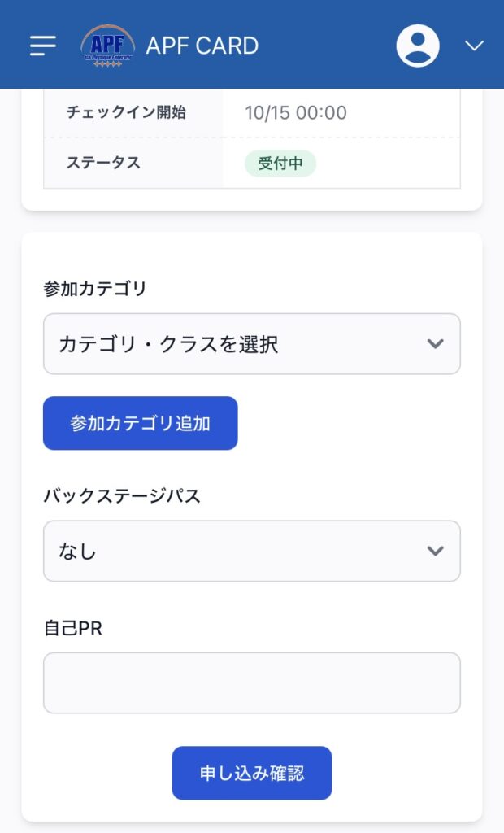This screenshot has width=504, height=833.
Task: Select the チェックイン開始 row label
Action: tap(126, 112)
